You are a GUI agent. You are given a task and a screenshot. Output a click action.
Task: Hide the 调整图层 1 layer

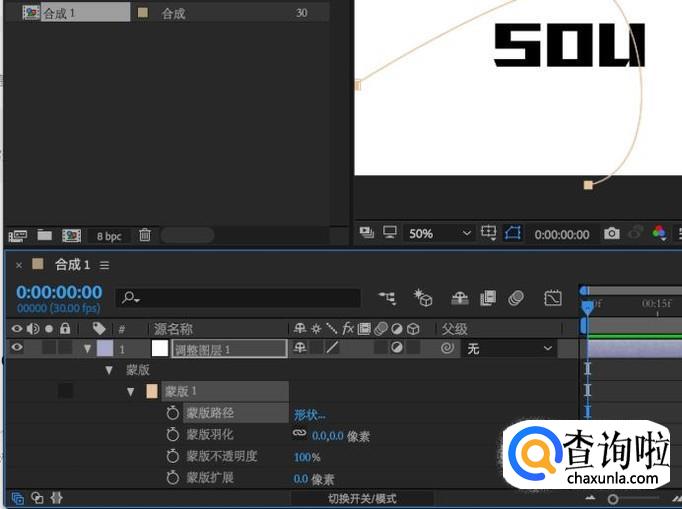coord(16,348)
